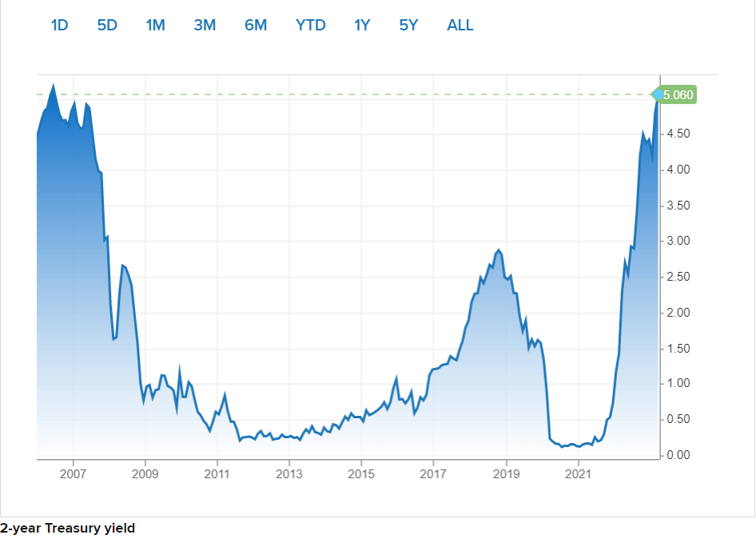This screenshot has width=756, height=543.
Task: Show ALL historical data
Action: pos(460,25)
